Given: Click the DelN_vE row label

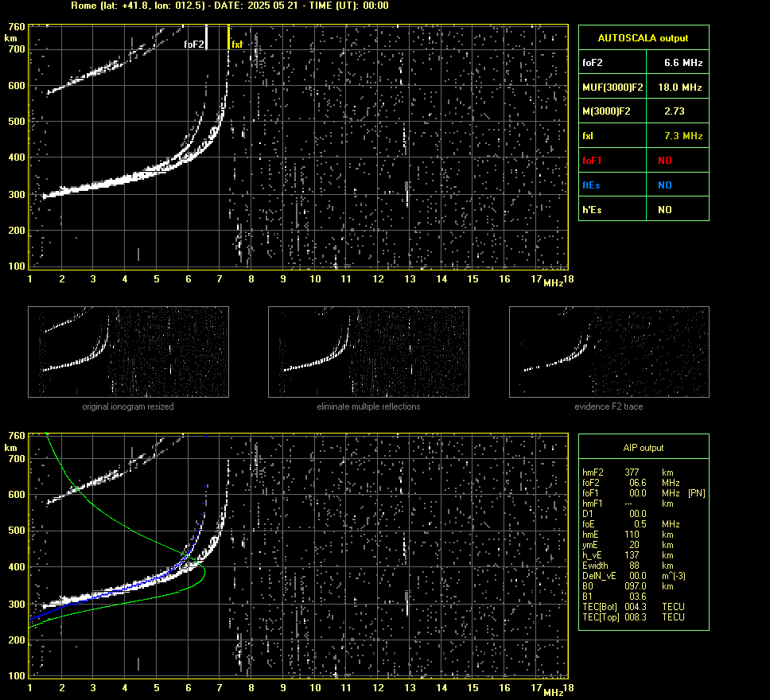Looking at the screenshot, I should pos(599,575).
